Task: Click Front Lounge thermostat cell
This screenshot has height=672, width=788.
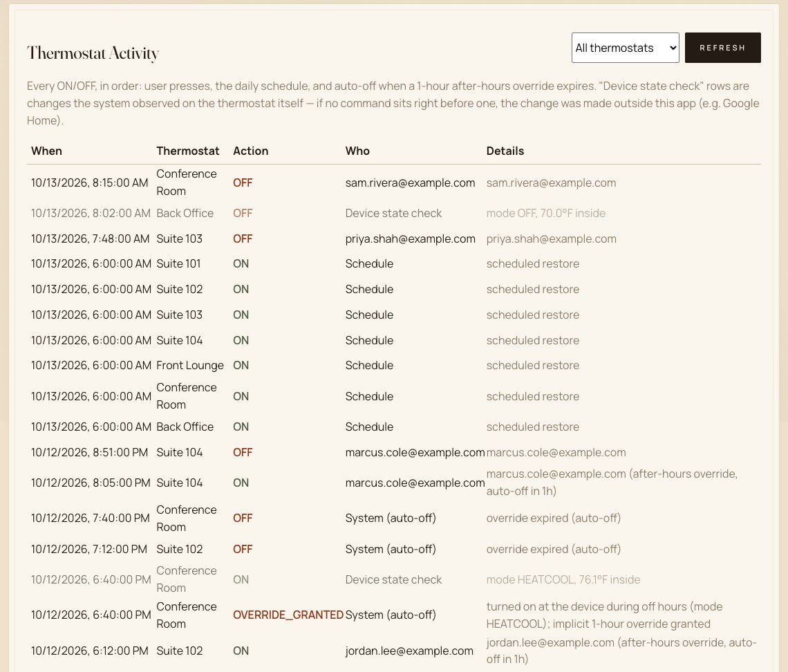Action: coord(190,366)
